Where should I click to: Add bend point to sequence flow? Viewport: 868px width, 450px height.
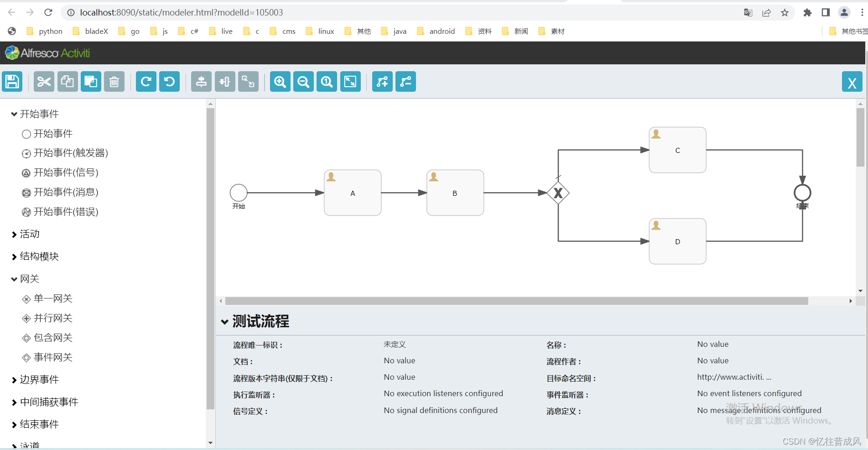pyautogui.click(x=382, y=82)
